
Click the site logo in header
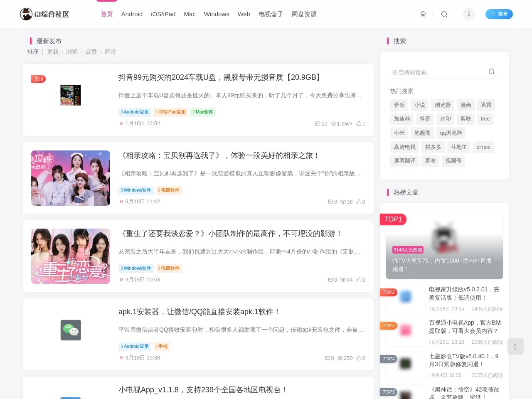click(x=44, y=14)
